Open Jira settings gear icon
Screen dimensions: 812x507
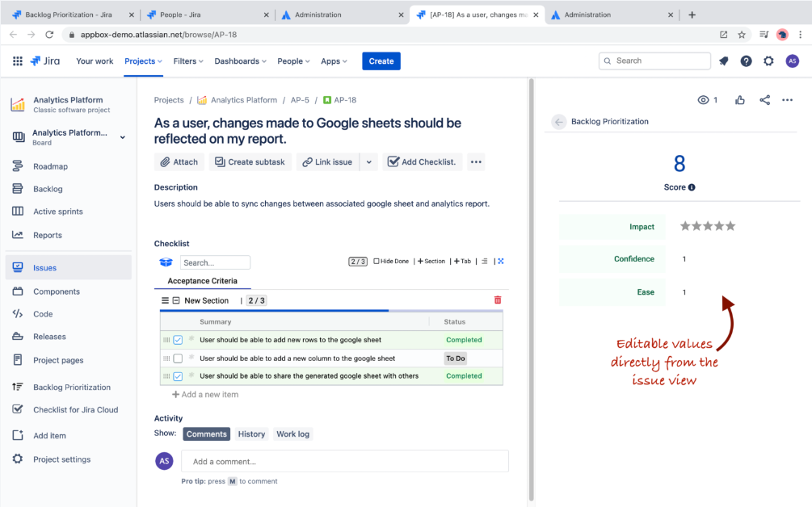point(768,61)
